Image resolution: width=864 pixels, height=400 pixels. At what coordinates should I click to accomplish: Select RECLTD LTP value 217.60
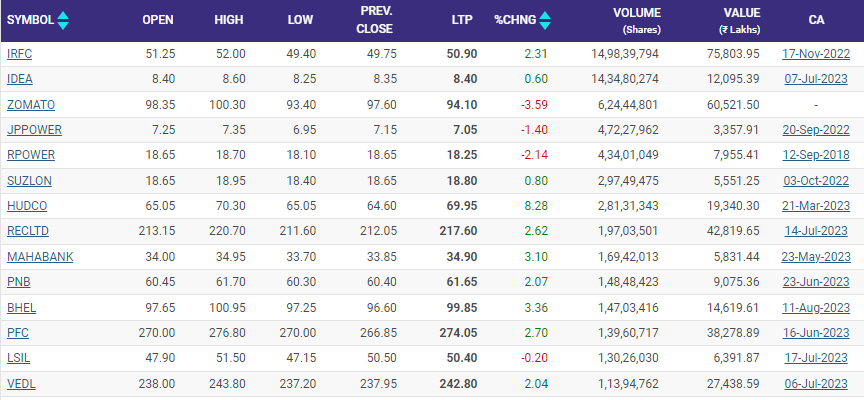point(458,231)
